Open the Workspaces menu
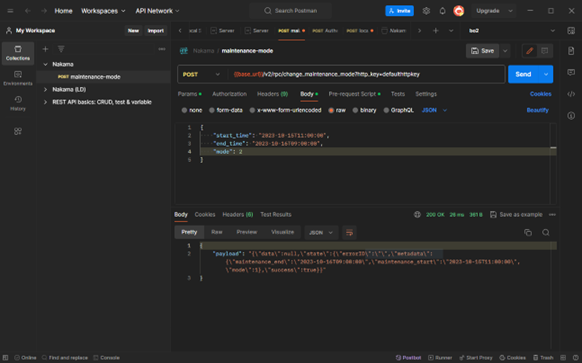This screenshot has width=582, height=363. [103, 11]
